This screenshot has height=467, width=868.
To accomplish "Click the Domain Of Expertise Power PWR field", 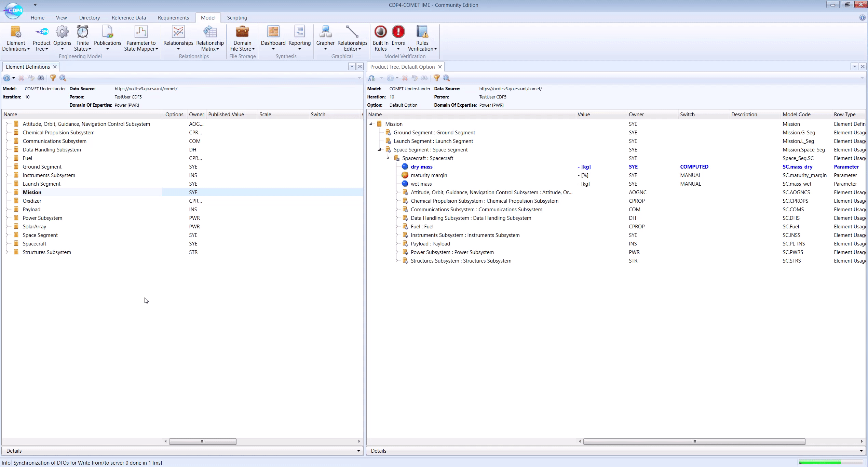I will tap(127, 105).
